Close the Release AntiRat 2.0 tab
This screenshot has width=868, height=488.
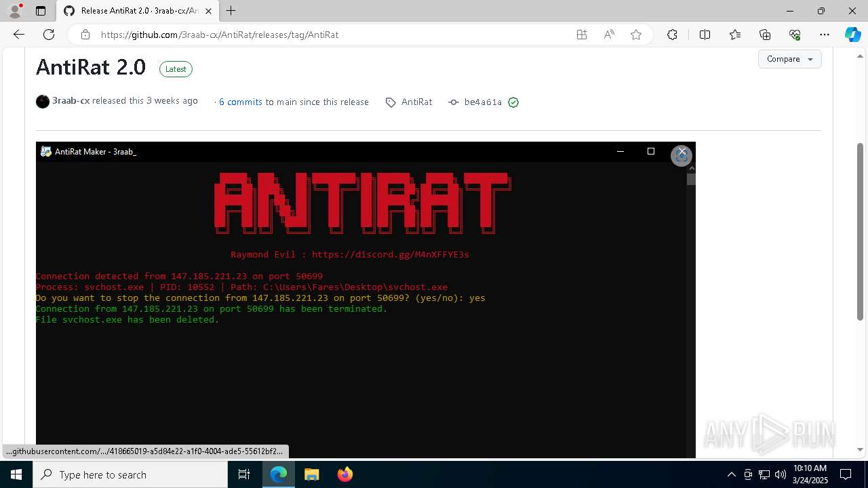tap(209, 11)
